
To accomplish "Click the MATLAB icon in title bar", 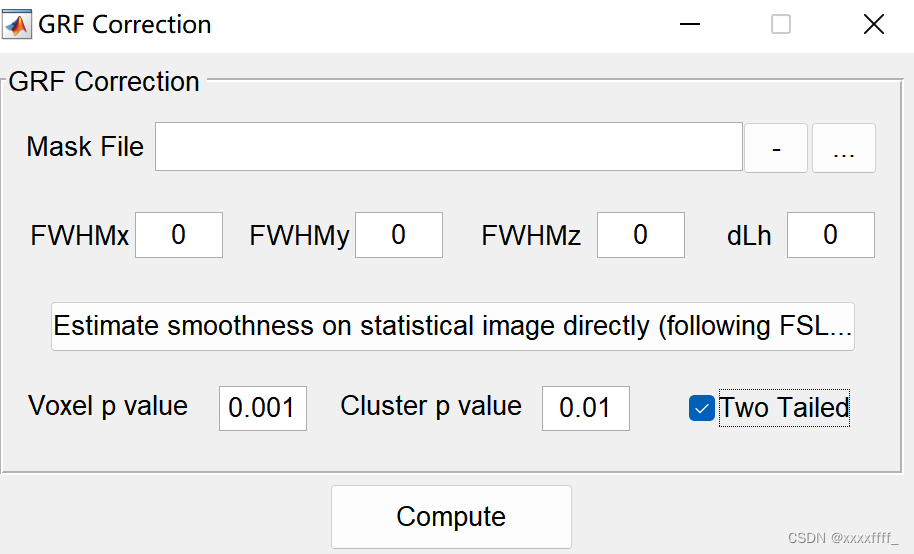I will pos(17,24).
